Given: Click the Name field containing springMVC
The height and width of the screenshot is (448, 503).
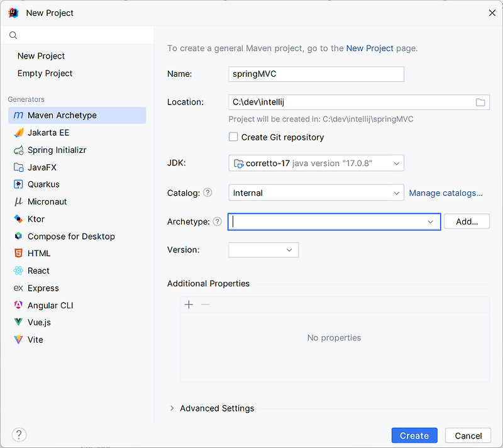Looking at the screenshot, I should tap(316, 74).
